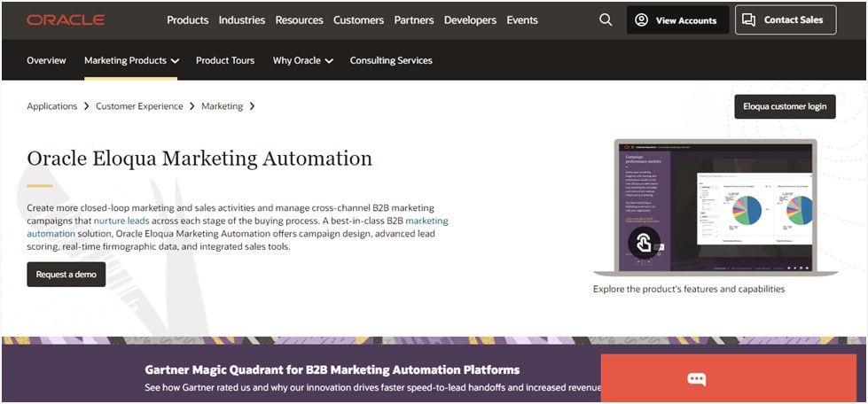Screen dimensions: 868x404
Task: Open the Consulting Services tab
Action: [x=391, y=60]
